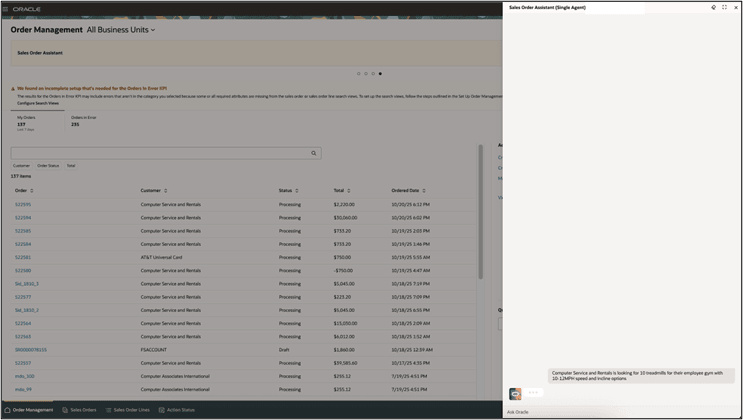Screen dimensions: 743x420
Task: Click the Ask Oracle input field
Action: (622, 412)
